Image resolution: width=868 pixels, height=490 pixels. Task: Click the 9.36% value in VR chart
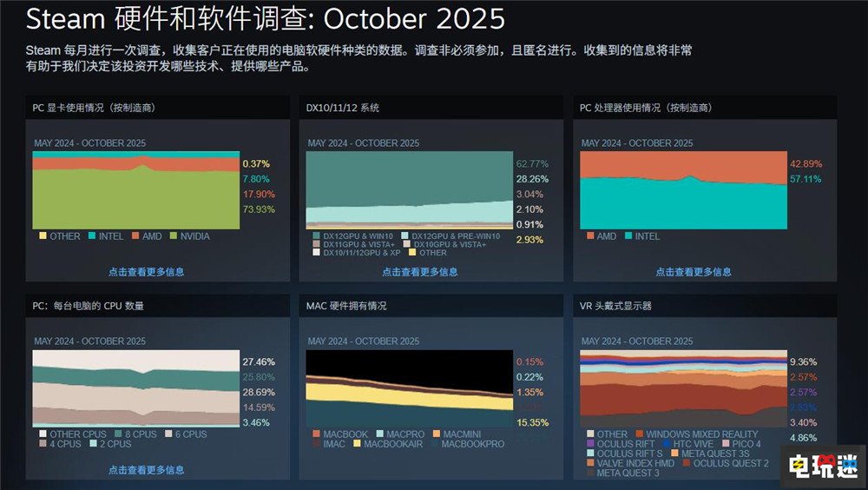[x=803, y=362]
